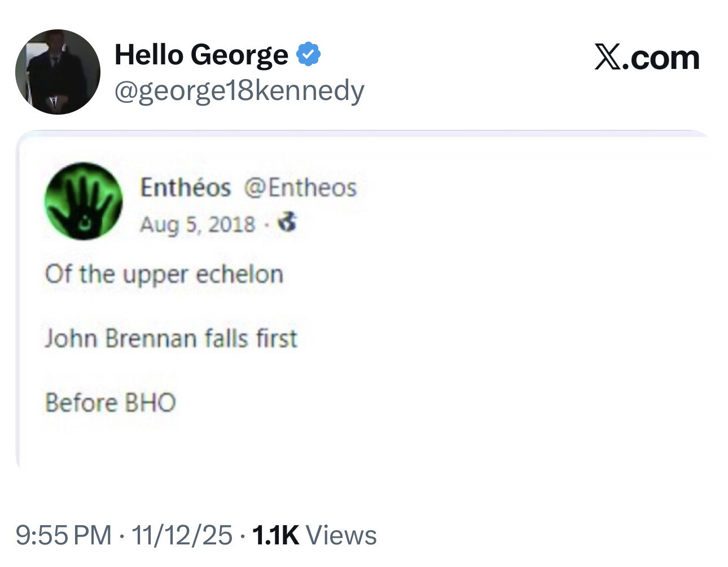This screenshot has width=728, height=567.
Task: Click the "Views" label
Action: click(341, 535)
